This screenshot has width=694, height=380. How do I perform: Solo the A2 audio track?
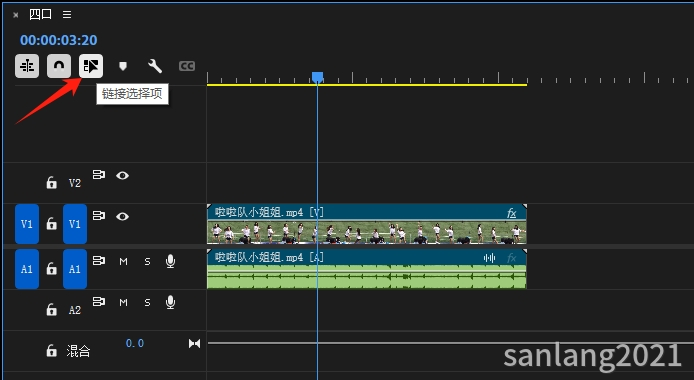click(x=147, y=303)
